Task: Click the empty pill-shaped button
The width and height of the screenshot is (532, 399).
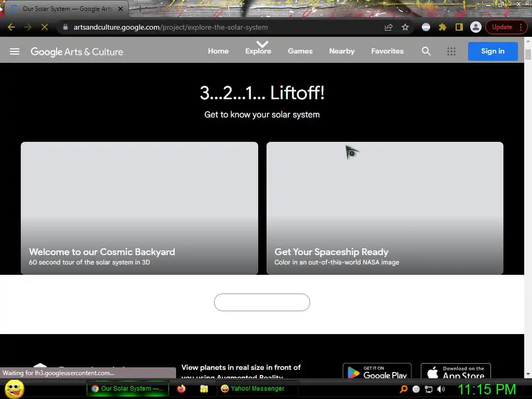Action: [x=262, y=302]
